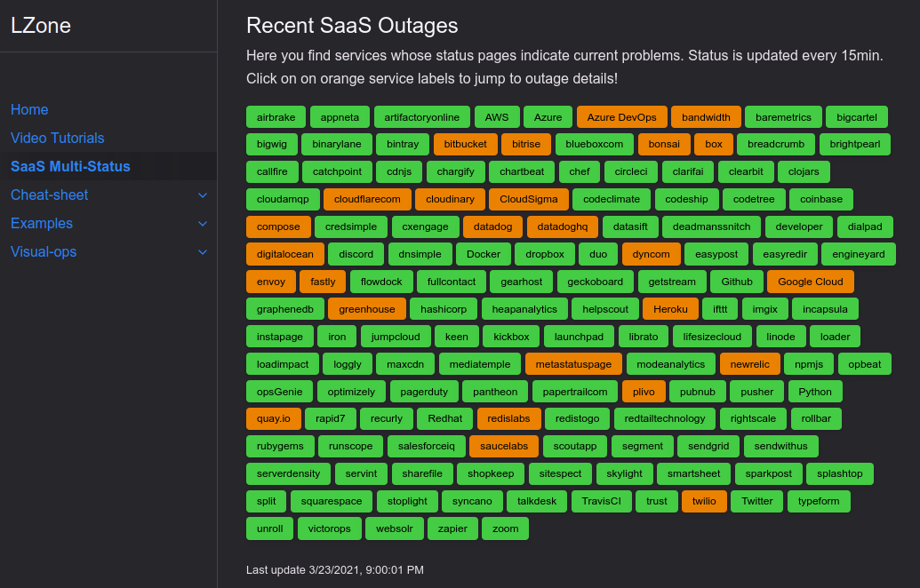Open the Visual-ops sidebar entry
The height and width of the screenshot is (588, 920).
pos(44,251)
